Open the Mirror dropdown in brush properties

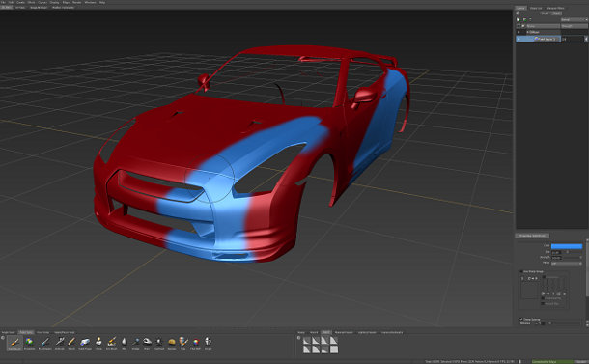coord(567,264)
